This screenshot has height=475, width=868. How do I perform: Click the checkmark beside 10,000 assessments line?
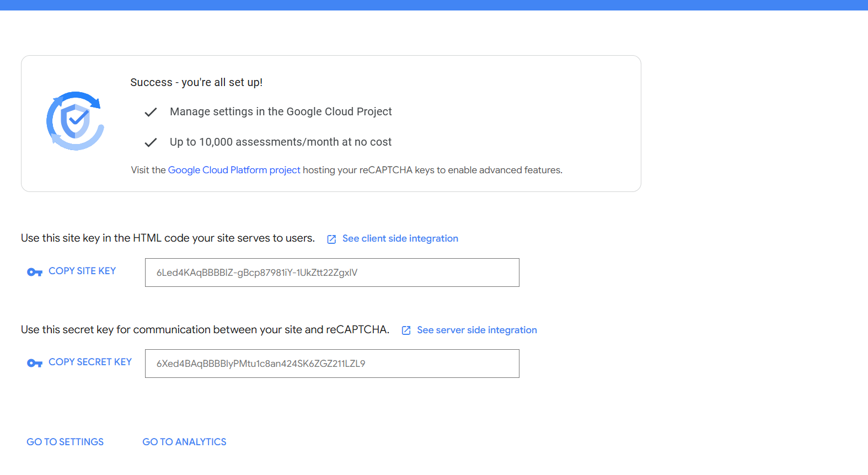151,142
